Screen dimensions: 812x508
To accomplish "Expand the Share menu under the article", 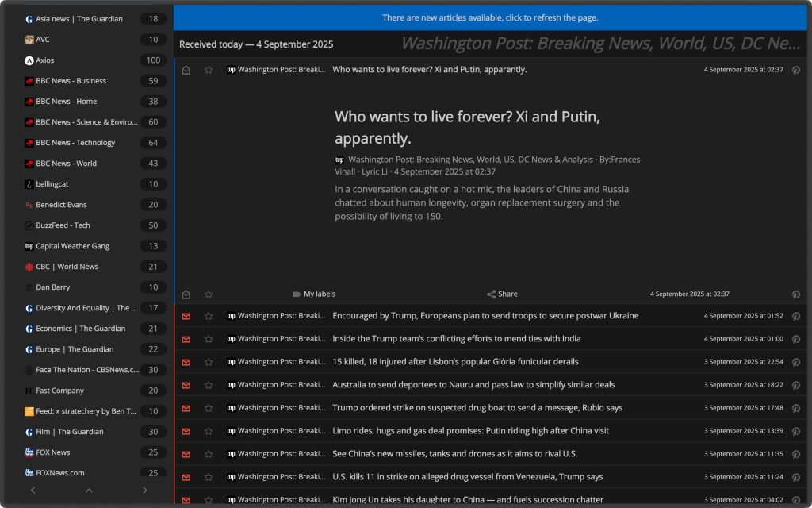I will tap(502, 294).
